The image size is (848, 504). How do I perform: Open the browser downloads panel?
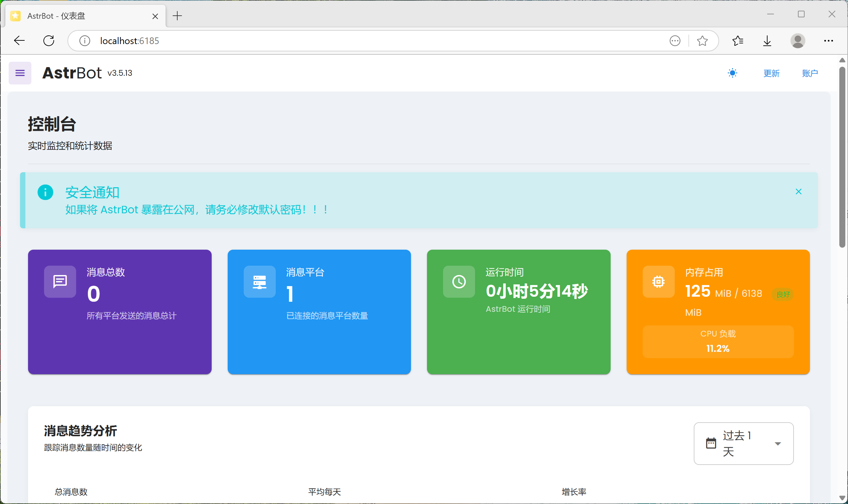click(x=767, y=41)
